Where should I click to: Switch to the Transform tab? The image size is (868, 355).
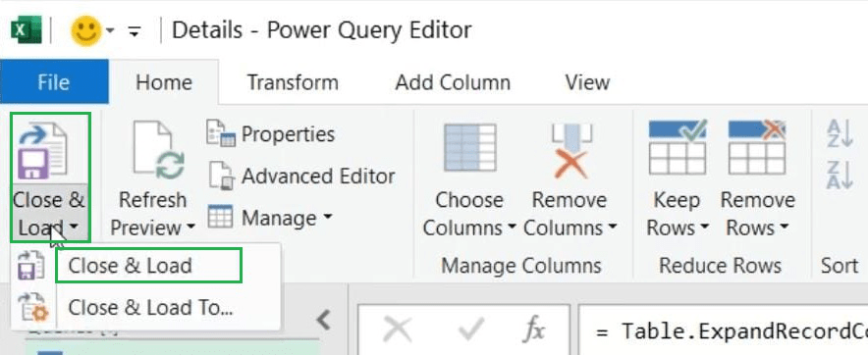[293, 82]
